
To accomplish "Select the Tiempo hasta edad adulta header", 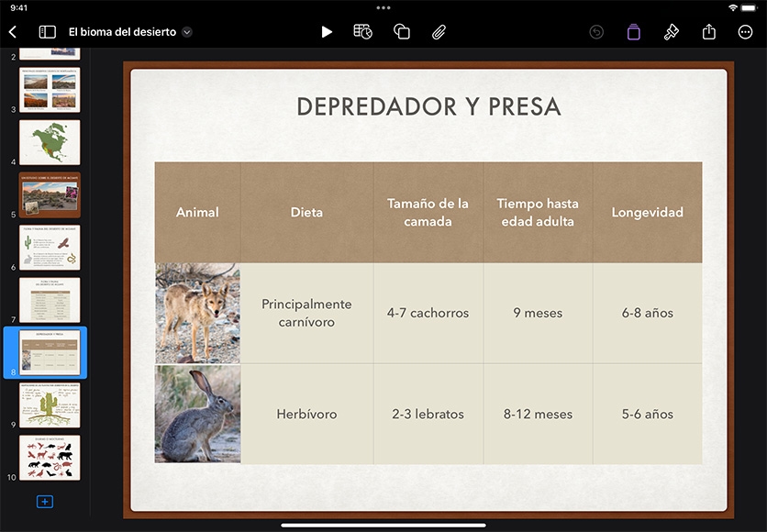I will point(538,212).
